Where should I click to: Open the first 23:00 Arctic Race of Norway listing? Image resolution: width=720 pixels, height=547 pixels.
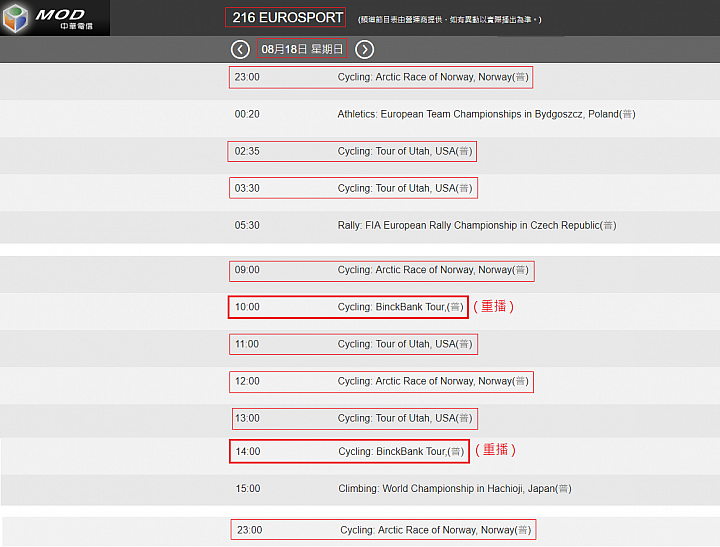pyautogui.click(x=381, y=77)
